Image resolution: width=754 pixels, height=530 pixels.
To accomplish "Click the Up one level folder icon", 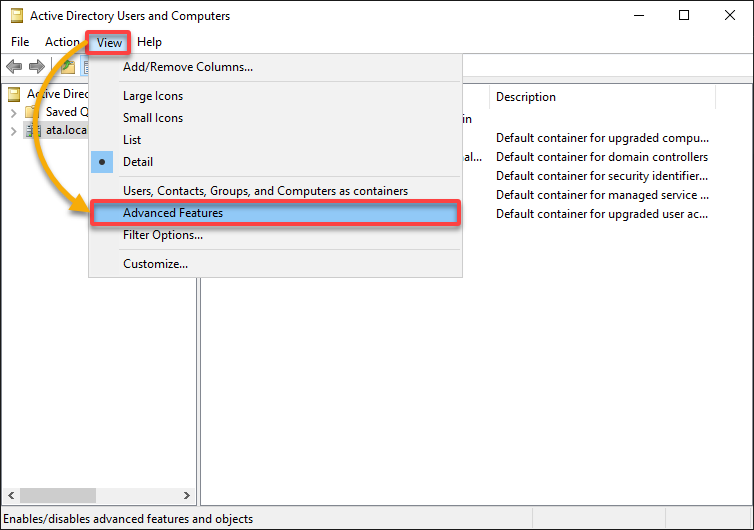I will pos(68,66).
